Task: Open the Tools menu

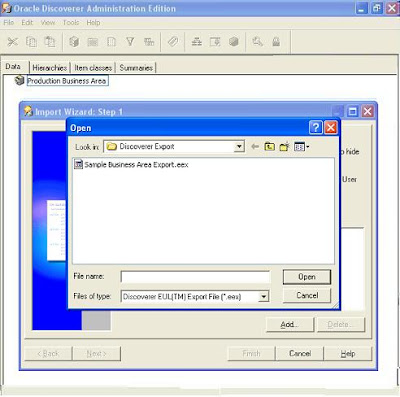Action: pos(71,23)
